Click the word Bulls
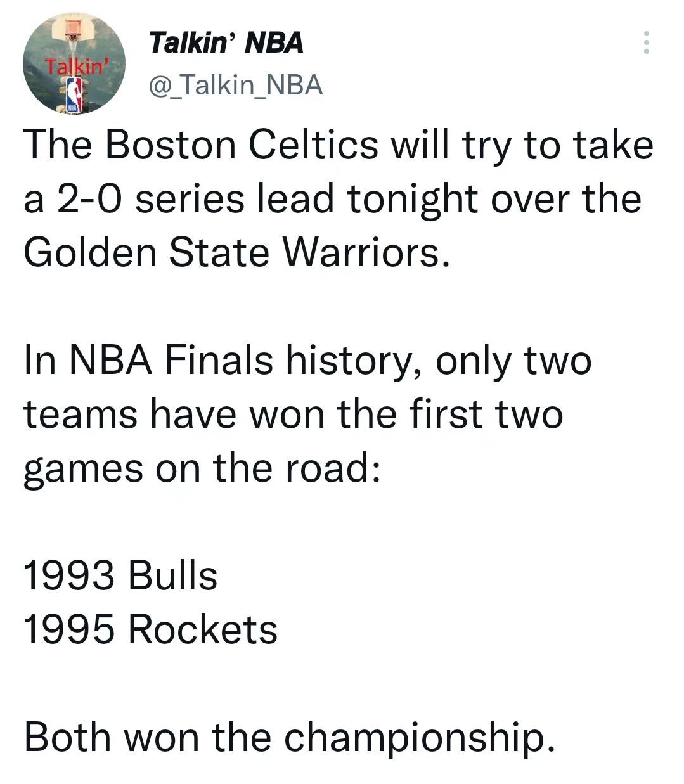The height and width of the screenshot is (784, 684). click(172, 575)
